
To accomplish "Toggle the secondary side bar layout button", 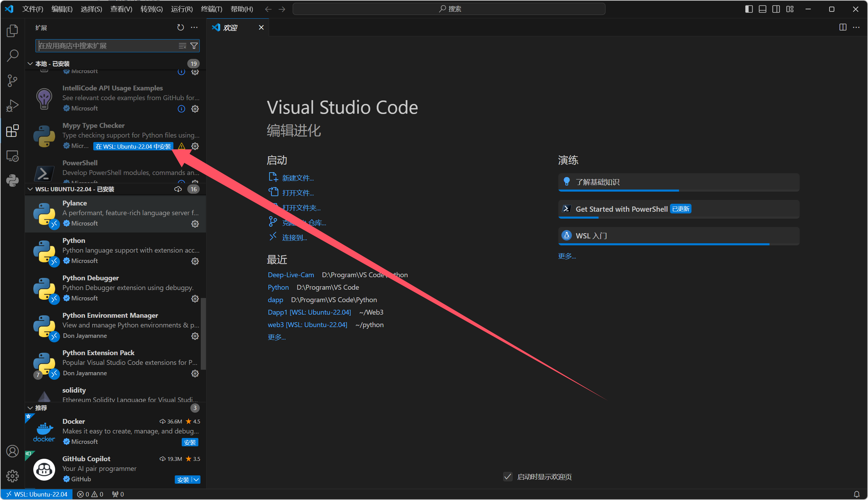I will (x=776, y=9).
